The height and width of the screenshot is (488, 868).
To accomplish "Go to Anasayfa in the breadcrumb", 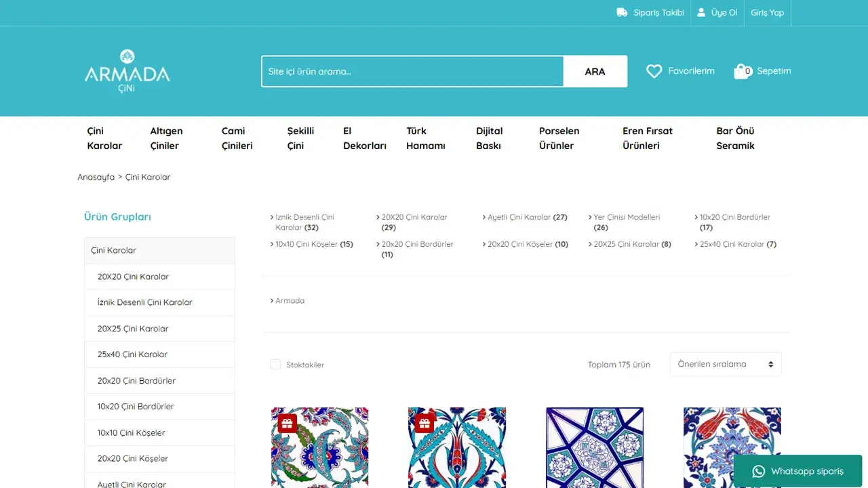I will (96, 177).
